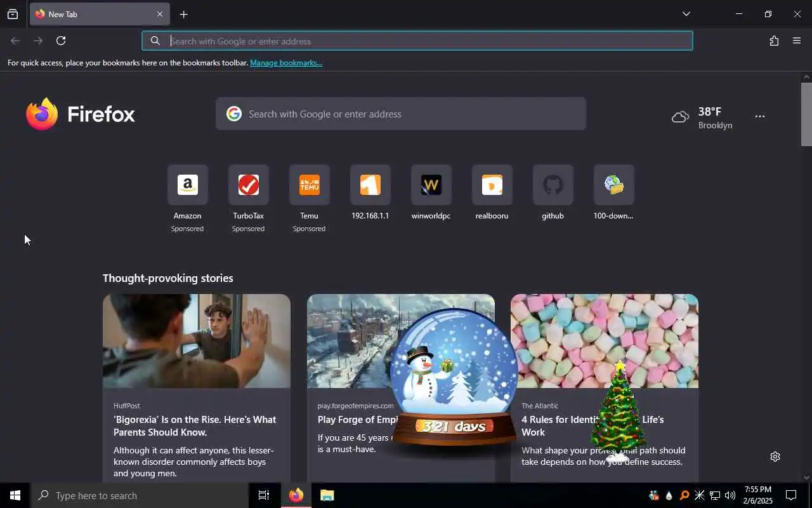Click the snowflake tray icon
The width and height of the screenshot is (812, 508).
(x=699, y=495)
